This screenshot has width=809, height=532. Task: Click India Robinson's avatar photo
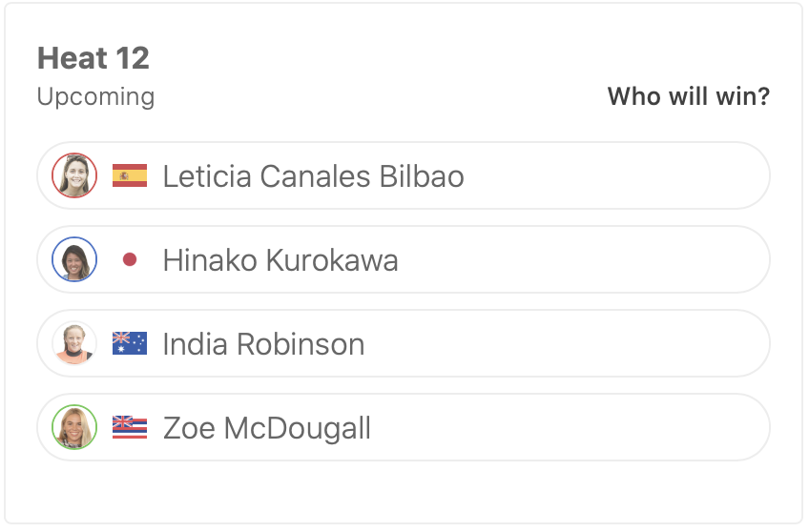point(74,344)
